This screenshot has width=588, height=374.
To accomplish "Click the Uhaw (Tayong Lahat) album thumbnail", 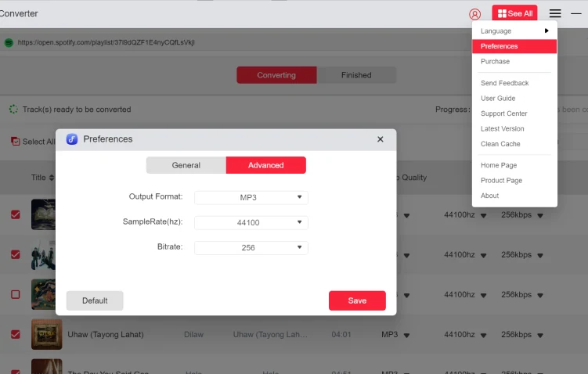I will point(46,334).
